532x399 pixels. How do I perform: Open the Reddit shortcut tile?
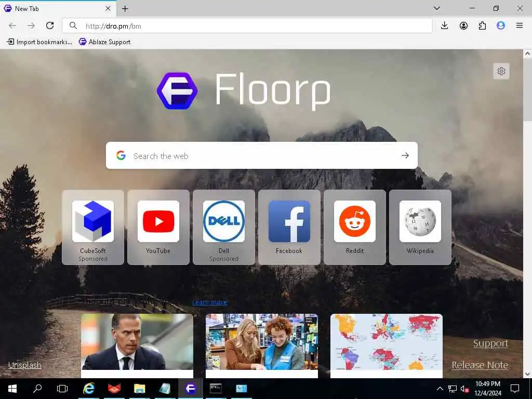pos(355,227)
